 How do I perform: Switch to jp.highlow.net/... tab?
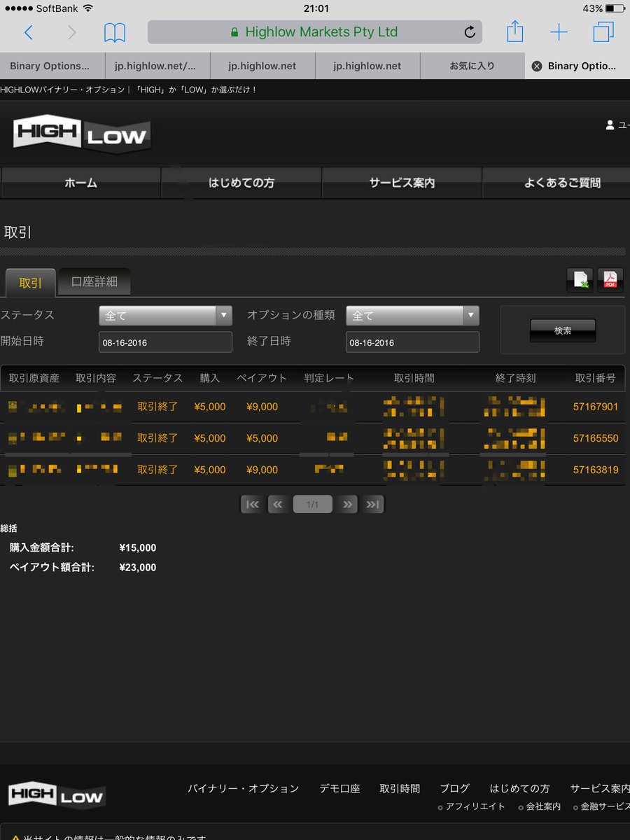(157, 66)
